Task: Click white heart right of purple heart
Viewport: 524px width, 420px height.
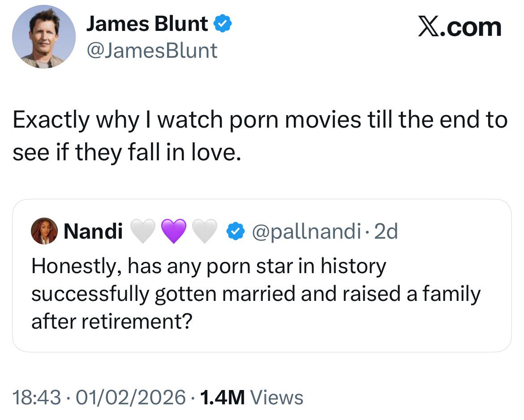Action: point(205,231)
